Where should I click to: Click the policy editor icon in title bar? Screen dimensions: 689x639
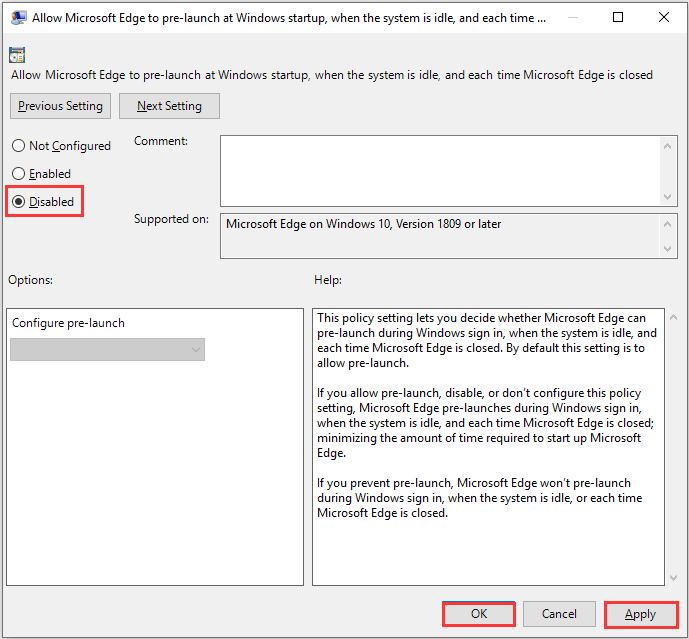point(18,18)
